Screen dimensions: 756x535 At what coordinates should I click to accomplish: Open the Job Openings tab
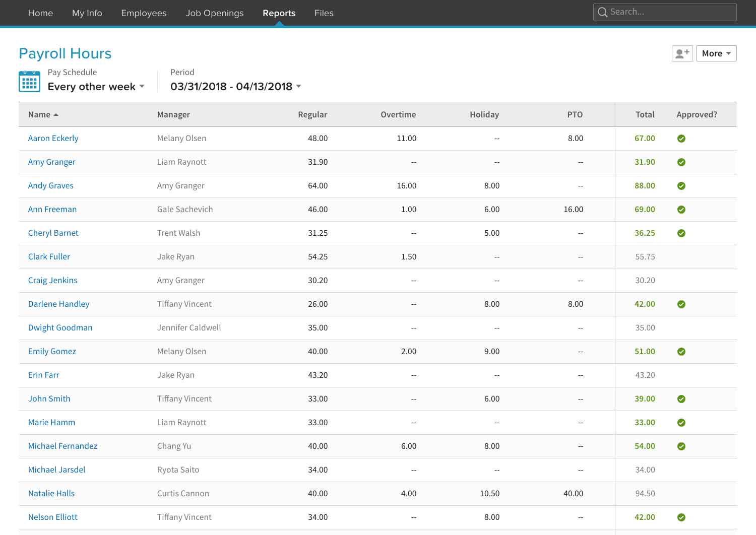(x=215, y=13)
